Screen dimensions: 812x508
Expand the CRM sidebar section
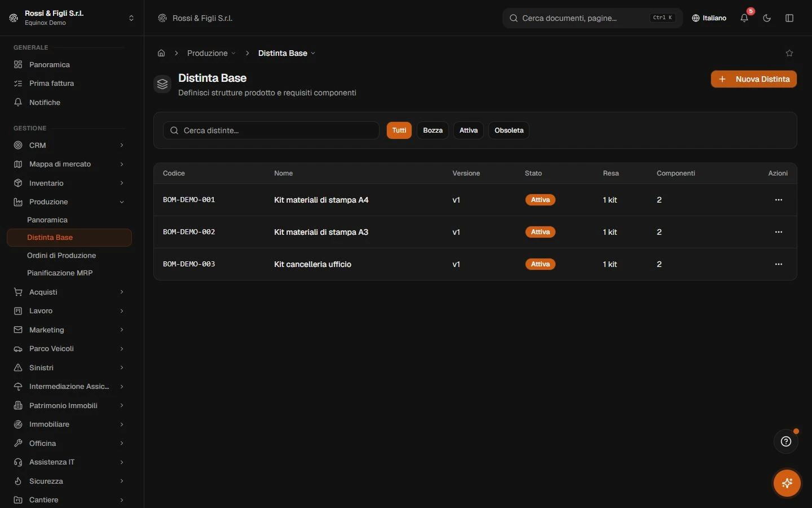(69, 145)
